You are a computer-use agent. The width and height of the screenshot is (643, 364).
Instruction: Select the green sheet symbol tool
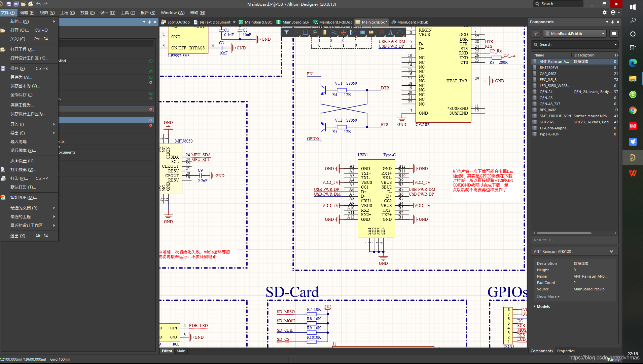click(362, 32)
